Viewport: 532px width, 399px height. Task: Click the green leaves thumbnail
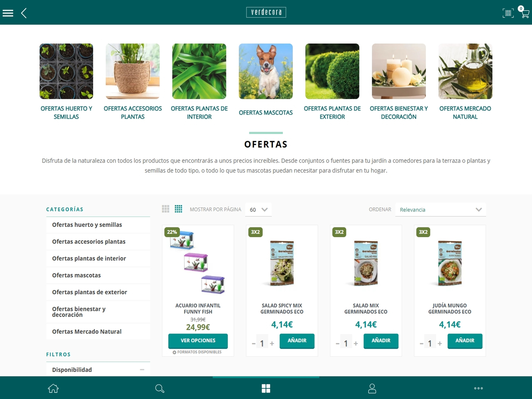coord(199,71)
